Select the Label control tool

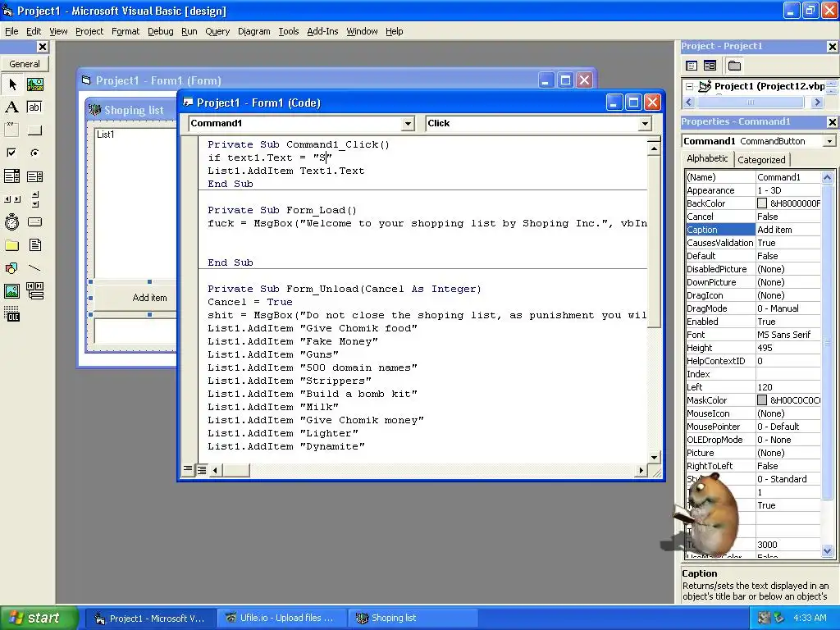tap(12, 107)
